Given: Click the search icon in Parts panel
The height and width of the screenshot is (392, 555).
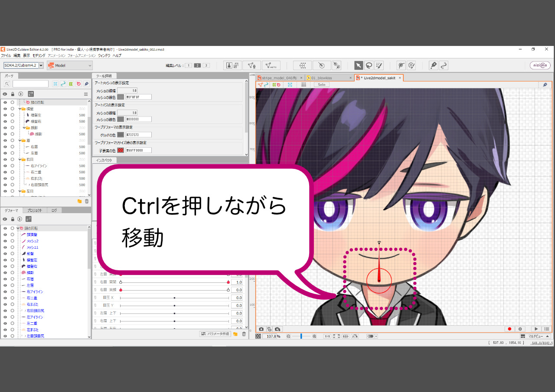Looking at the screenshot, I should click(7, 84).
